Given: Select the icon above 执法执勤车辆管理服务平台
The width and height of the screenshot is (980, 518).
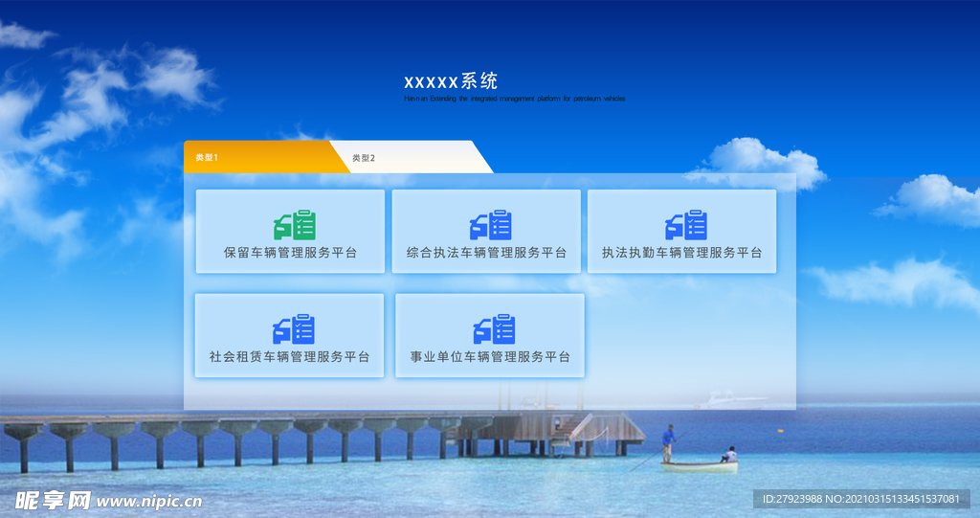Looking at the screenshot, I should [x=685, y=225].
